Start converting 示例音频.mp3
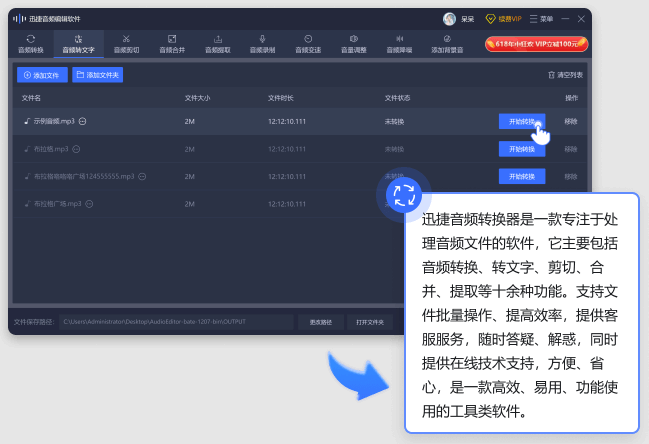The image size is (649, 444). (522, 121)
